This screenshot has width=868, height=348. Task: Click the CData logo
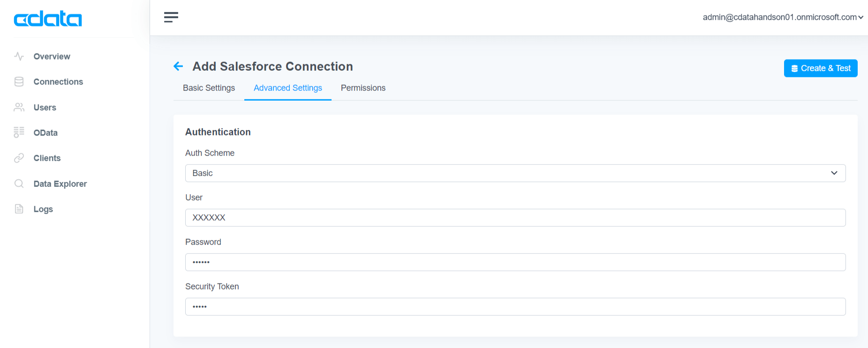(48, 19)
